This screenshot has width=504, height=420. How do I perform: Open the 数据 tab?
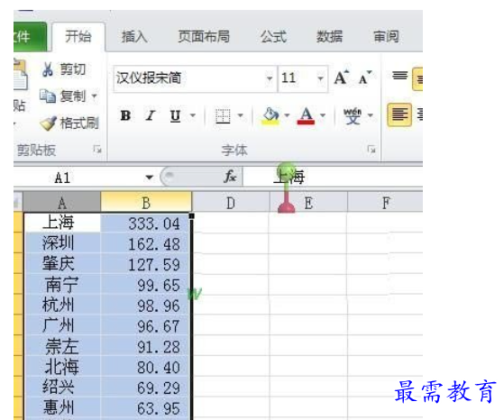click(x=329, y=37)
